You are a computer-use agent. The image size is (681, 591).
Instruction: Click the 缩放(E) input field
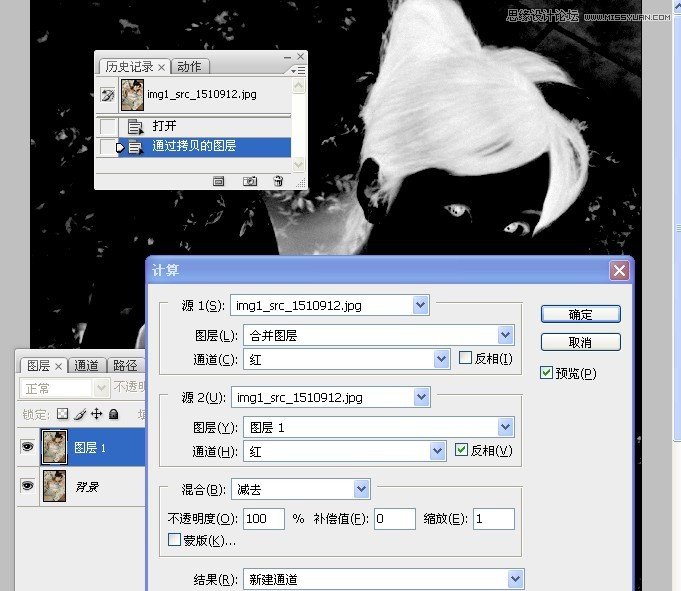point(494,519)
